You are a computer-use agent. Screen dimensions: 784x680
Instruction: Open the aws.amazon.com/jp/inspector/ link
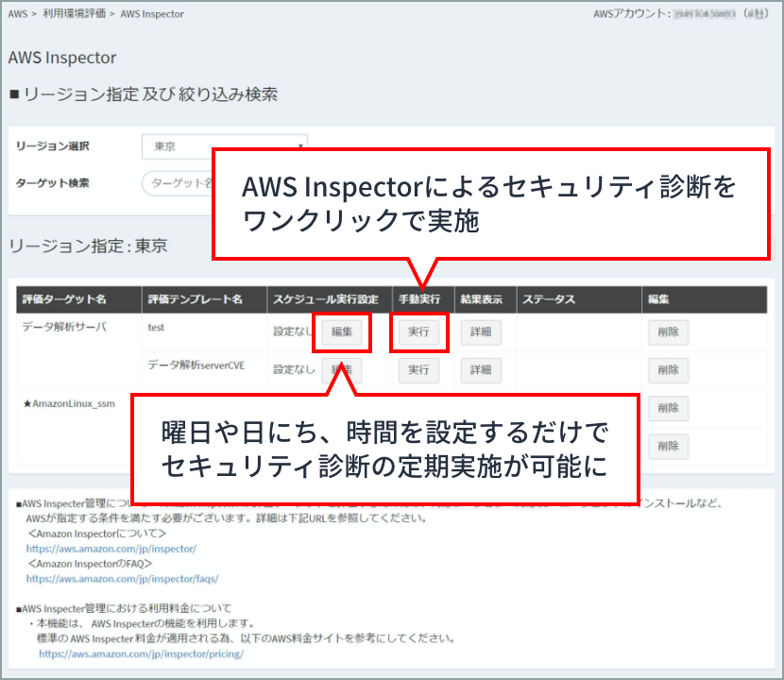tap(111, 548)
